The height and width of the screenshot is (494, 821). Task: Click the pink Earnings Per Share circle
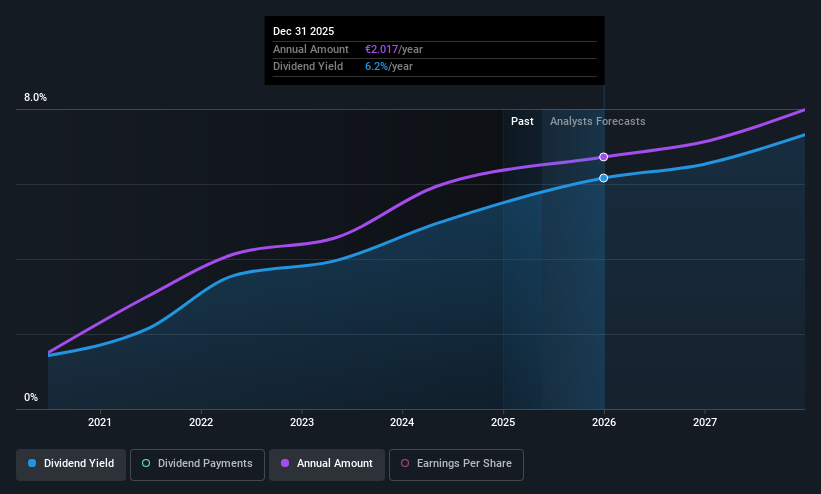(405, 463)
